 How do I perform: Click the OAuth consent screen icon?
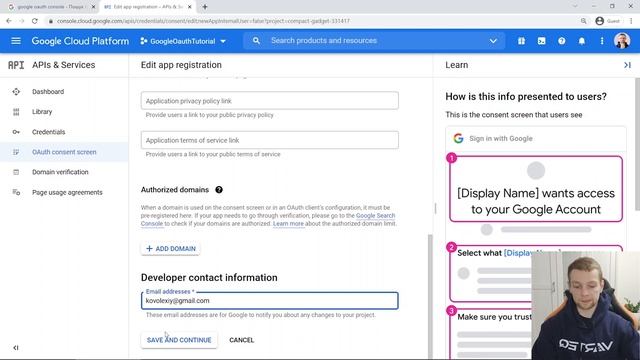(x=16, y=152)
